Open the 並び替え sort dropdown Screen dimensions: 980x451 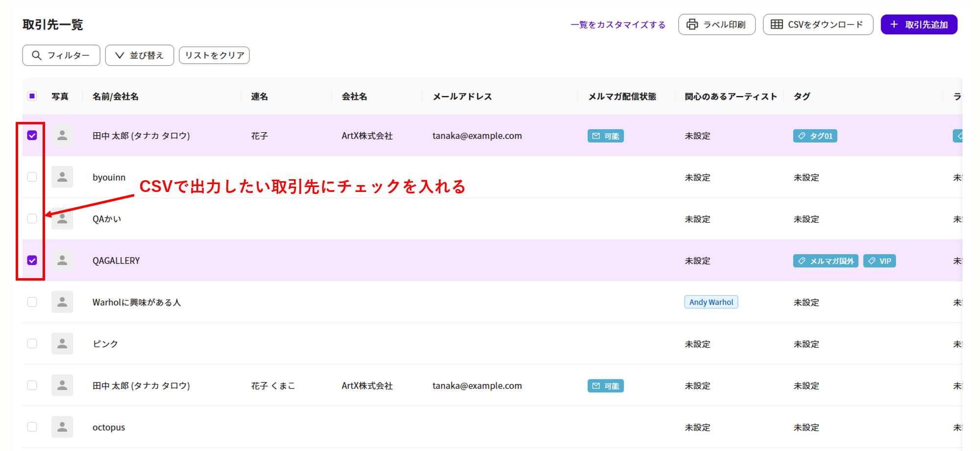[140, 55]
